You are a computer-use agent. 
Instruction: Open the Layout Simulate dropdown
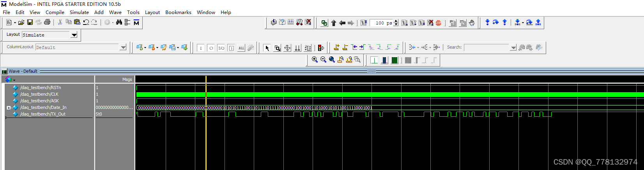point(74,35)
